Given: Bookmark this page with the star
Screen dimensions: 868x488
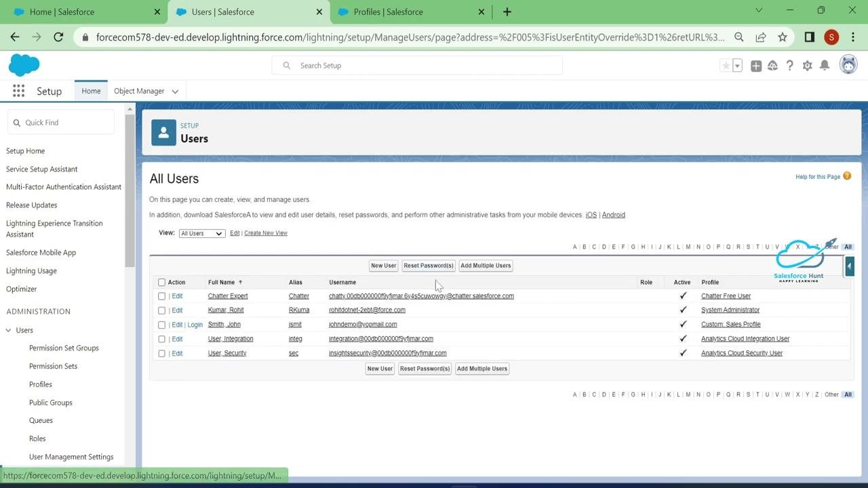Looking at the screenshot, I should pos(783,37).
